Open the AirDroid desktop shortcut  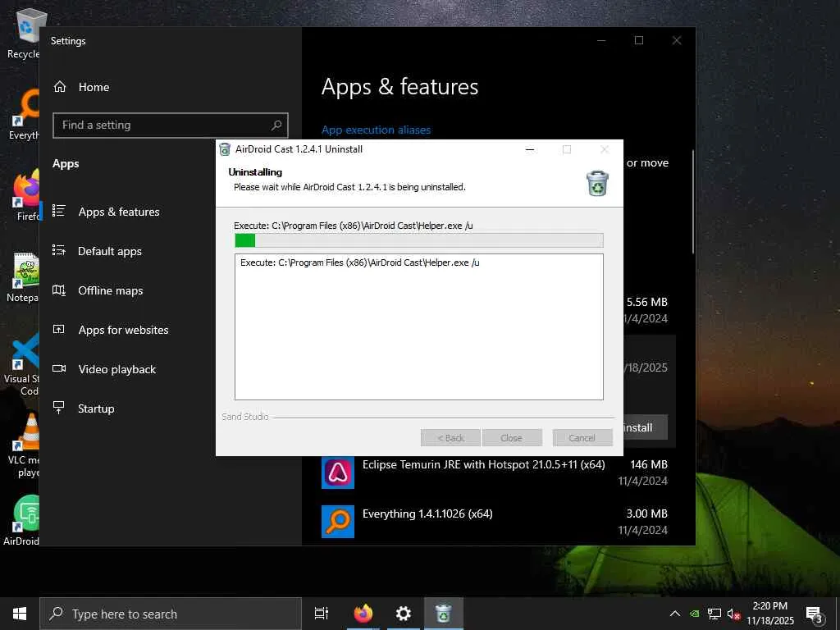tap(21, 519)
